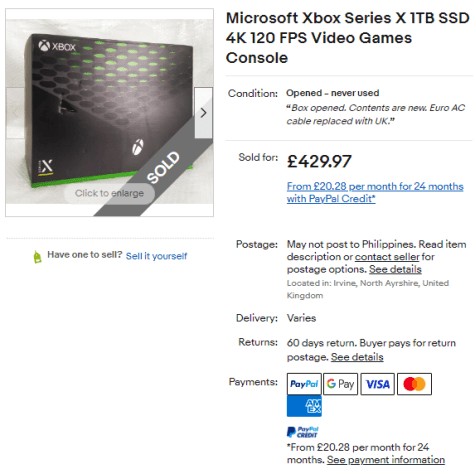The width and height of the screenshot is (475, 469).
Task: Open PayPal Credit monthly payment offer link
Action: [375, 192]
